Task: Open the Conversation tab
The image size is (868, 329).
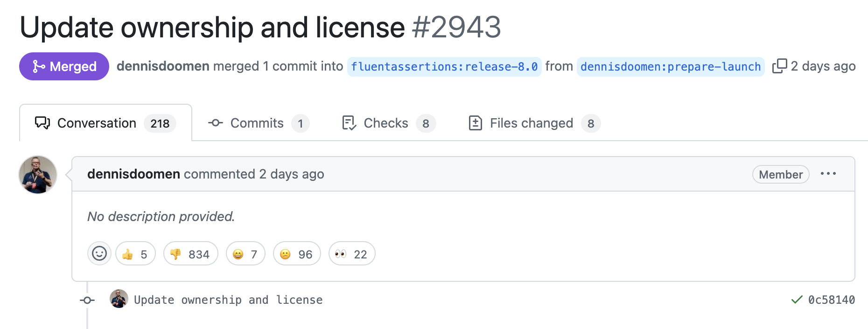Action: (105, 123)
